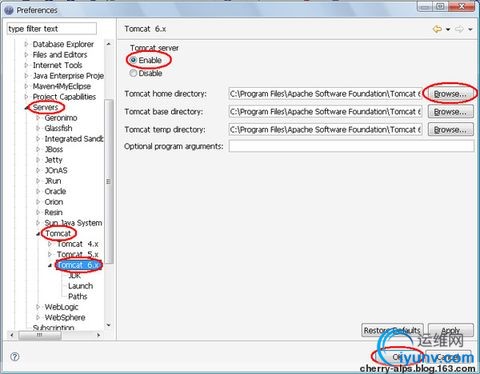
Task: Click Browse for Tomcat home directory
Action: pyautogui.click(x=450, y=94)
